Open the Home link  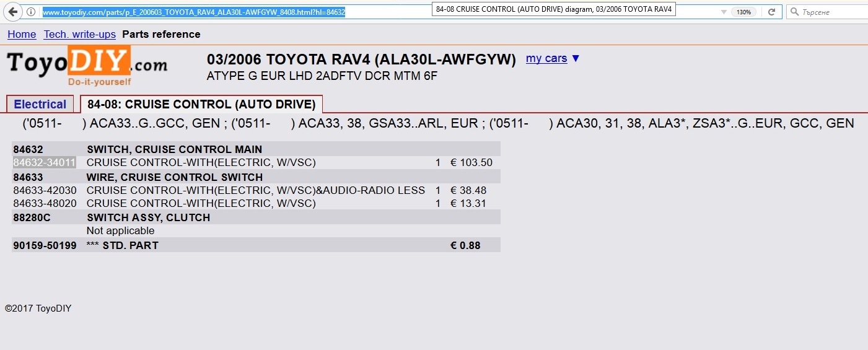tap(22, 34)
